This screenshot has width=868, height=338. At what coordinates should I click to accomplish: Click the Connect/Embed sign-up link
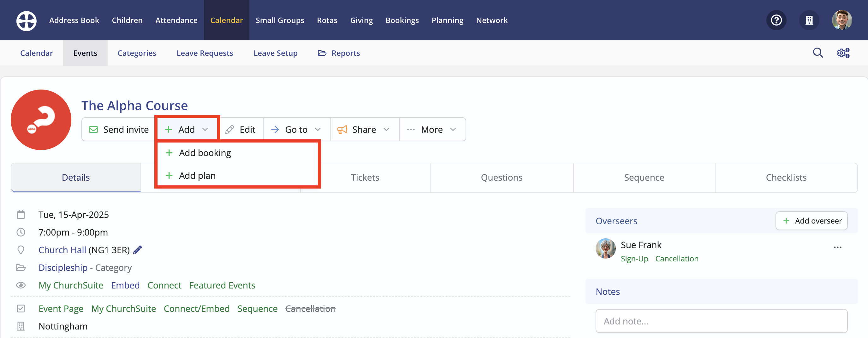tap(196, 309)
